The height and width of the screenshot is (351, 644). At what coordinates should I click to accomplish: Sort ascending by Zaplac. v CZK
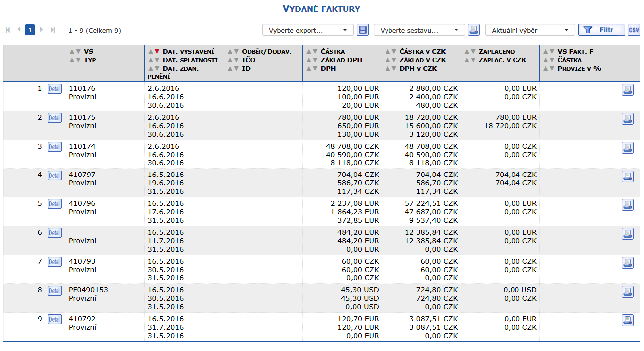pos(467,60)
